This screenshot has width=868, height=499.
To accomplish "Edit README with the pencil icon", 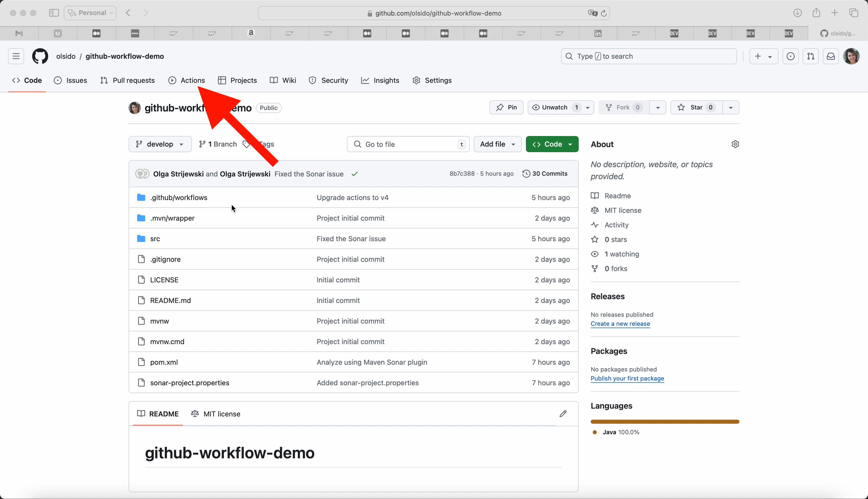I will [563, 414].
